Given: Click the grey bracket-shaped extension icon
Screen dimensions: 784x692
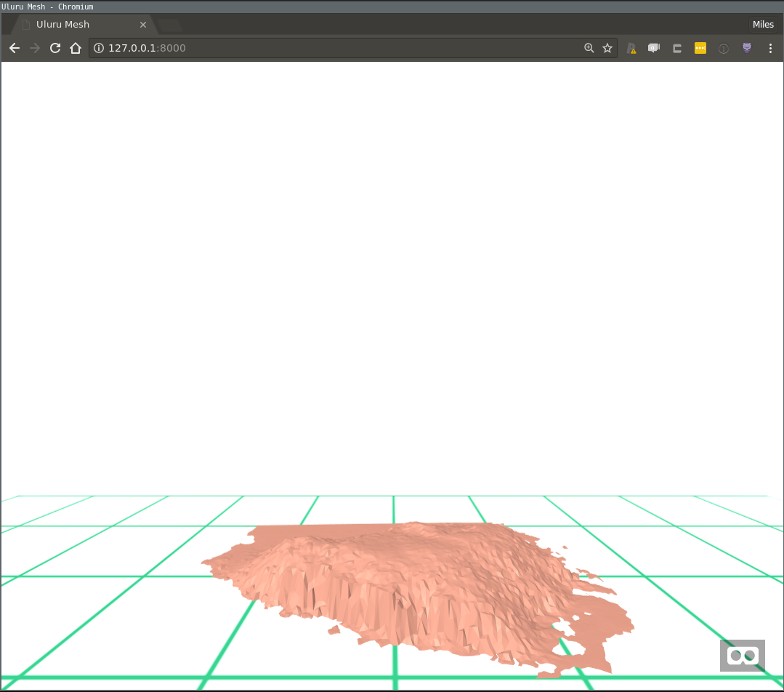Looking at the screenshot, I should [677, 49].
